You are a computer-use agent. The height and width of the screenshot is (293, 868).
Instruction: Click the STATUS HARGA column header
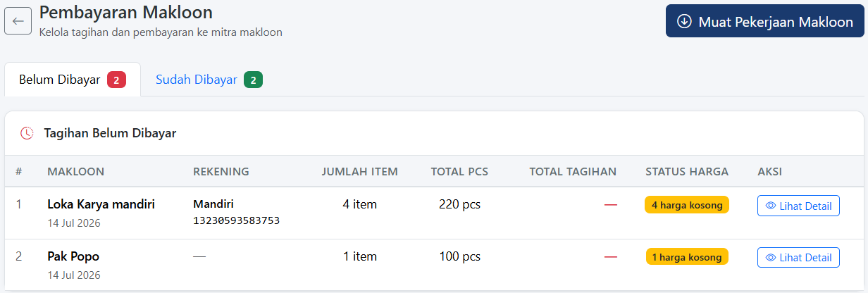point(687,171)
